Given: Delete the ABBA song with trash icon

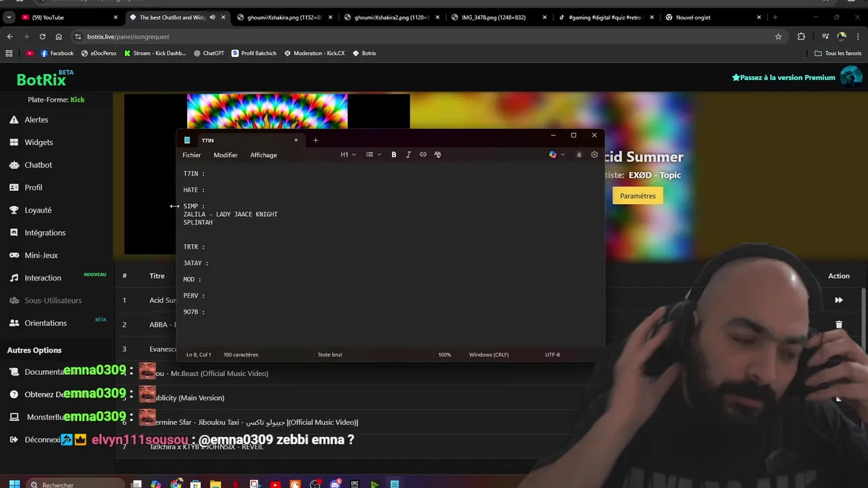Looking at the screenshot, I should [839, 325].
